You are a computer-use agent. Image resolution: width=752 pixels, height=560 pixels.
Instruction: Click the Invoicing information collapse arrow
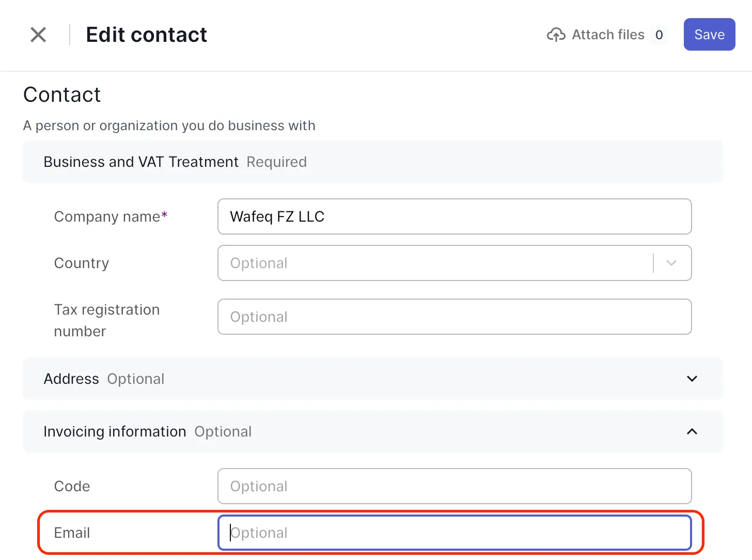point(692,431)
